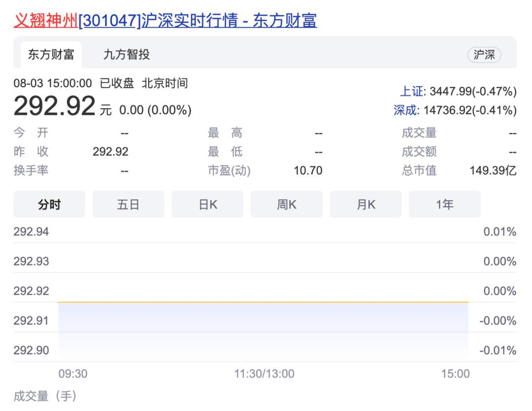
Task: Click the orange price line in chart
Action: 263,302
